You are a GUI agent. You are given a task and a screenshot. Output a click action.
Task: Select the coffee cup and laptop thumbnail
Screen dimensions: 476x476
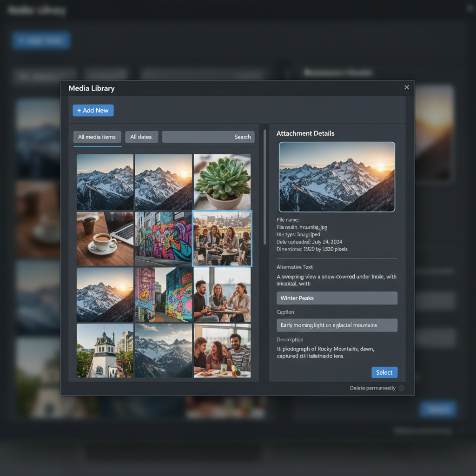coord(105,238)
